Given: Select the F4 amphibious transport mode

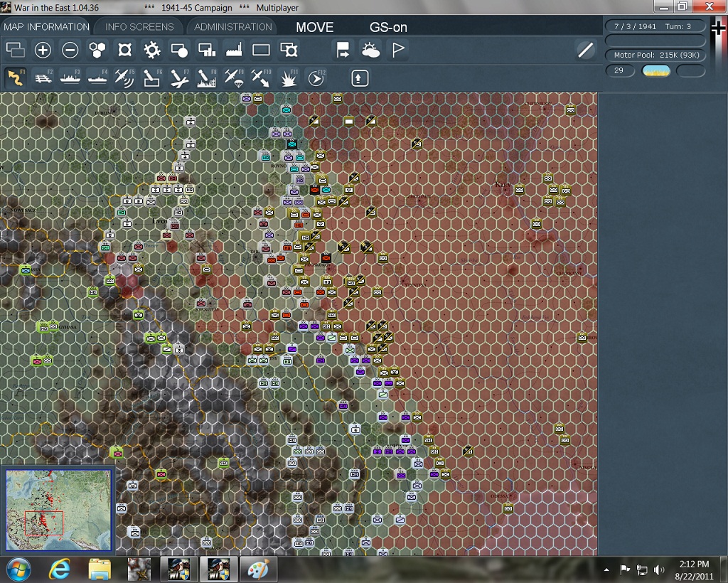Looking at the screenshot, I should [97, 78].
